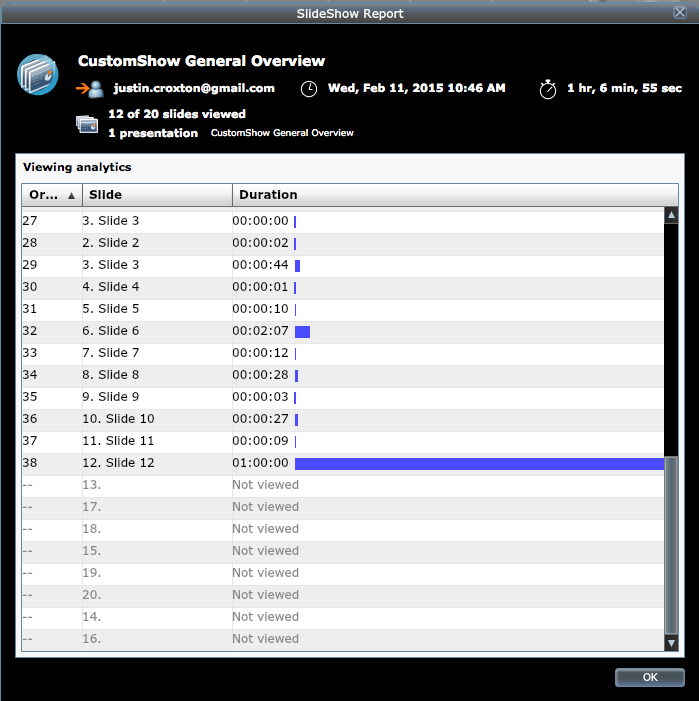This screenshot has width=699, height=701.
Task: Click the Slide column header
Action: (157, 195)
